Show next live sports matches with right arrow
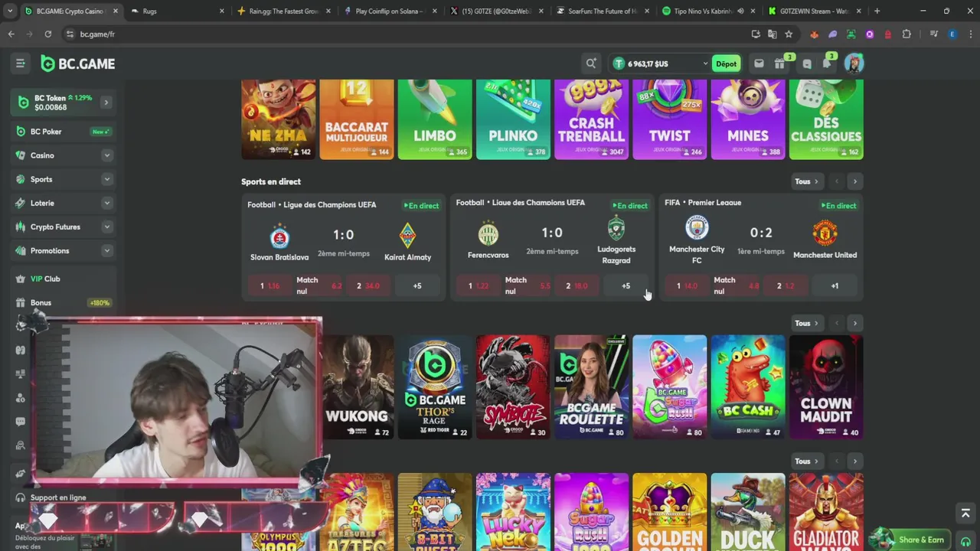 pos(854,181)
